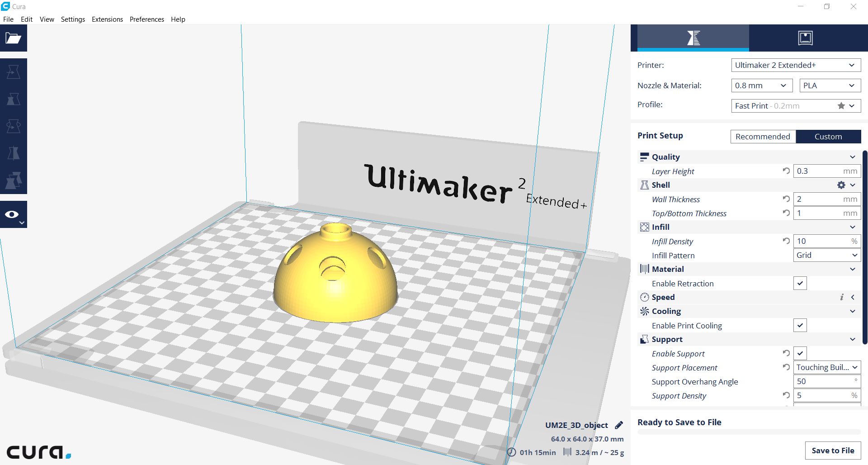Reset Layer Height to default value
Image resolution: width=868 pixels, height=465 pixels.
point(786,171)
